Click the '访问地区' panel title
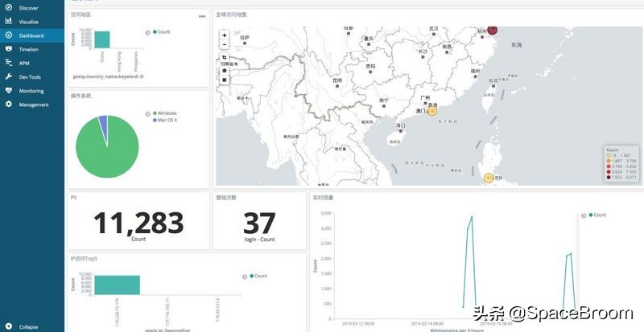 click(81, 14)
